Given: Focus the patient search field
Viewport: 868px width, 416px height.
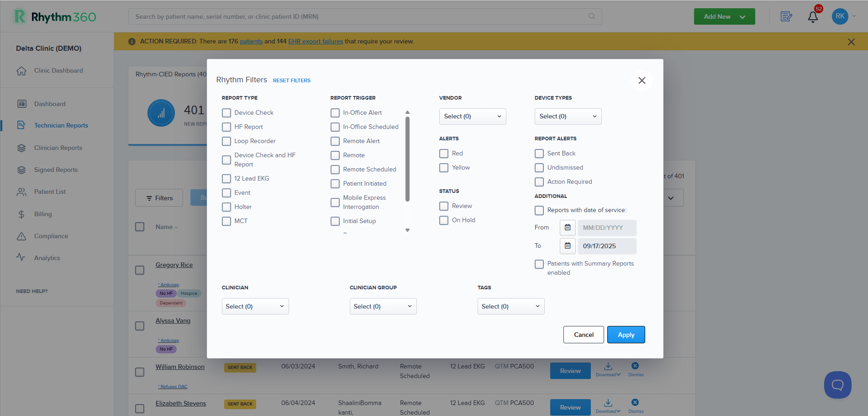Looking at the screenshot, I should click(365, 16).
